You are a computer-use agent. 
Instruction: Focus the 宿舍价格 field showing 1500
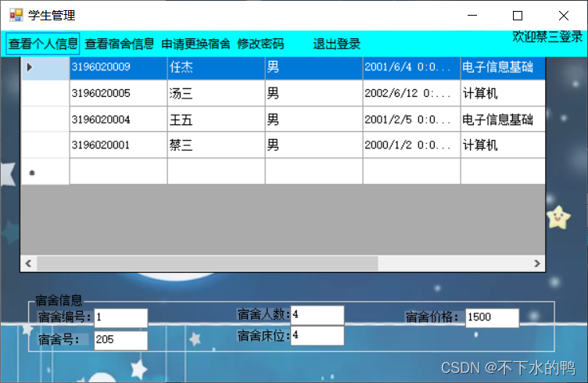pos(492,317)
